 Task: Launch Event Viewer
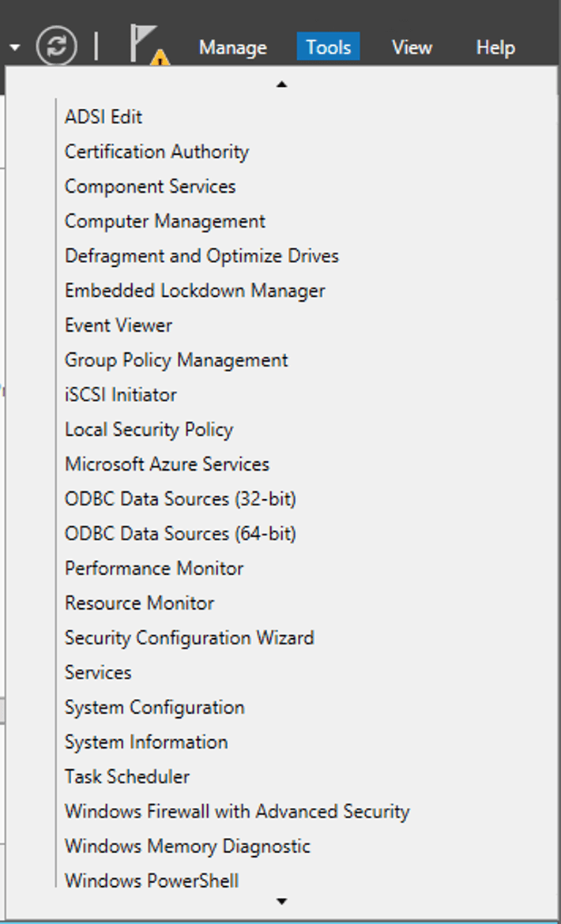coord(119,325)
